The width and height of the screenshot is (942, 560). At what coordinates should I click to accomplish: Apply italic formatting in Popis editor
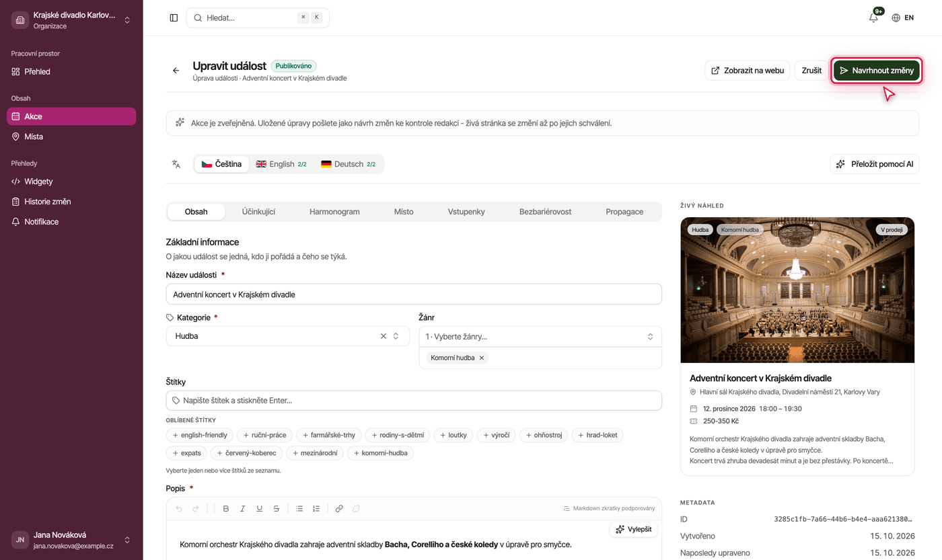click(x=243, y=509)
